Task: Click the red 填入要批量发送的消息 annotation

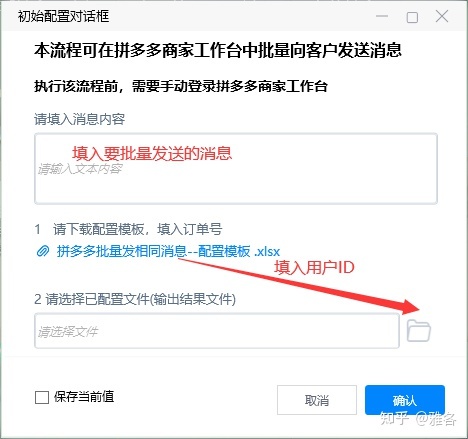Action: 152,153
